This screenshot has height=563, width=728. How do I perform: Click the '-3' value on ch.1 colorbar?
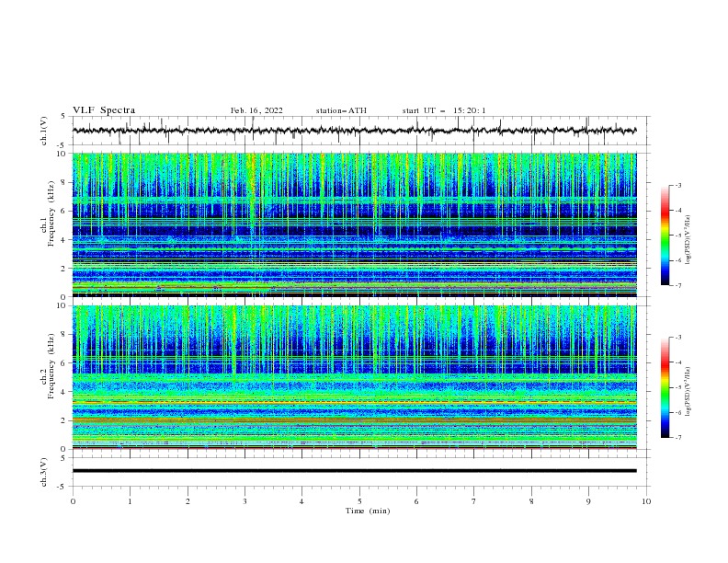coord(677,185)
